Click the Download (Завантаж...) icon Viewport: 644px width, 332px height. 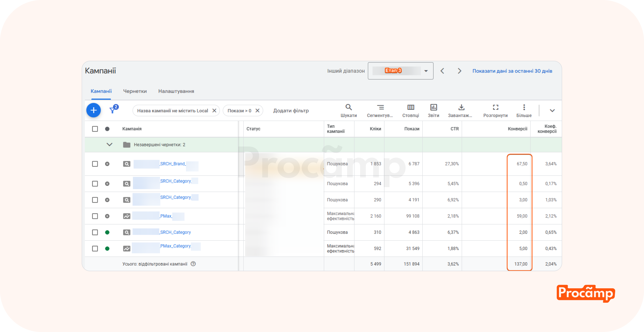461,107
